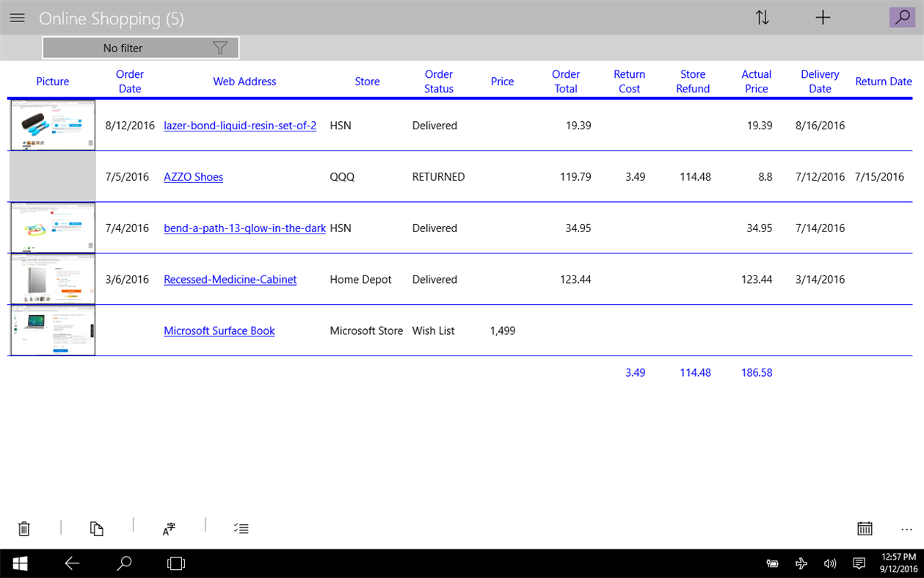Sort by the Price column header
Screen dimensions: 924x578
point(502,81)
